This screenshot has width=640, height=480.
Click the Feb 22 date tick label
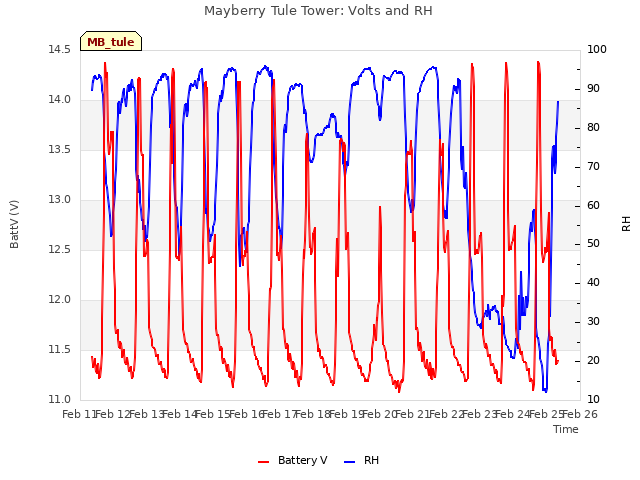coord(446,415)
